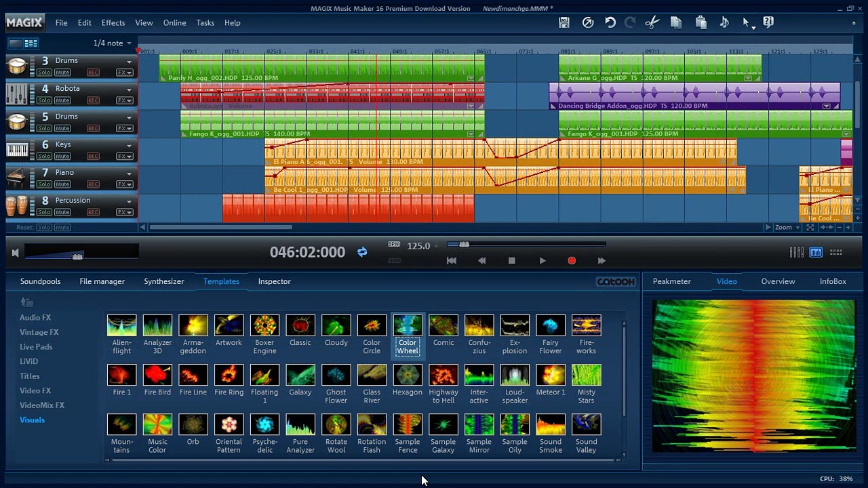Viewport: 868px width, 488px height.
Task: Open the Online menu
Action: pos(175,23)
